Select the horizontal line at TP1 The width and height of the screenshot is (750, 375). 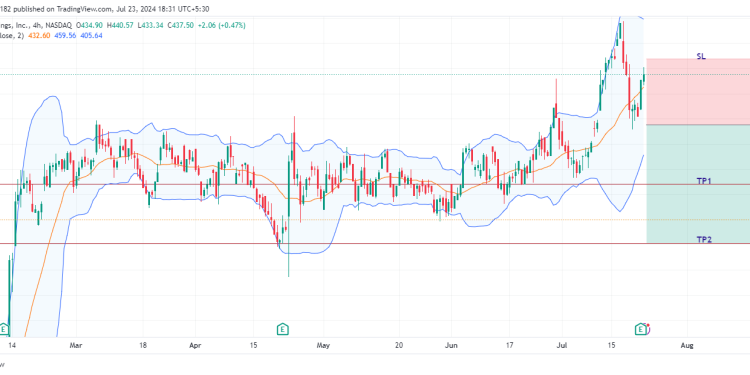(x=375, y=185)
